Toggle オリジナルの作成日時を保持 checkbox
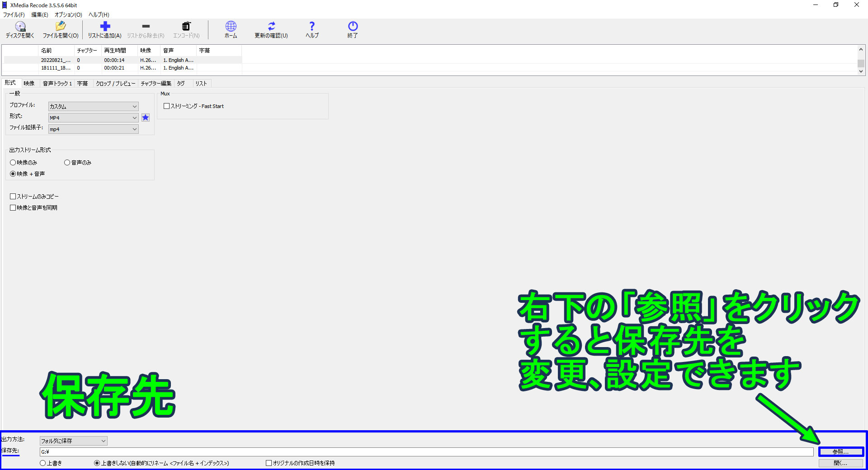Image resolution: width=868 pixels, height=470 pixels. coord(300,463)
